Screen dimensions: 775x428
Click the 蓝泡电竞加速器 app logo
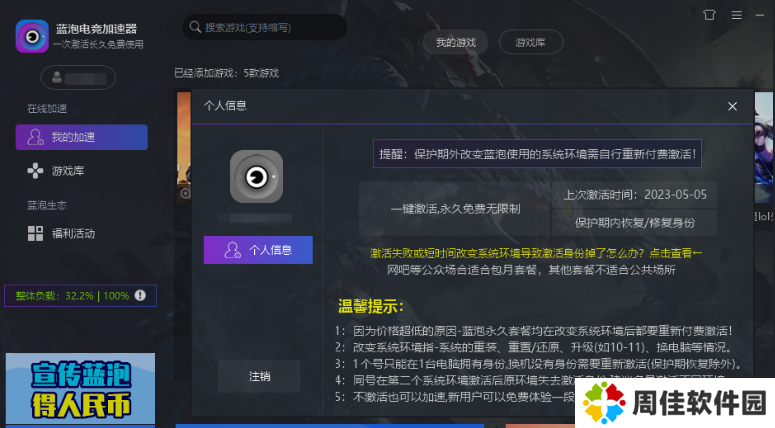[32, 36]
